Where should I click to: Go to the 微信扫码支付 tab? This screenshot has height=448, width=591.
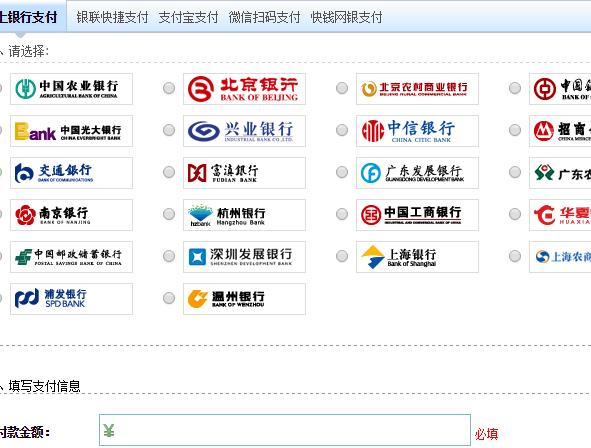point(264,17)
